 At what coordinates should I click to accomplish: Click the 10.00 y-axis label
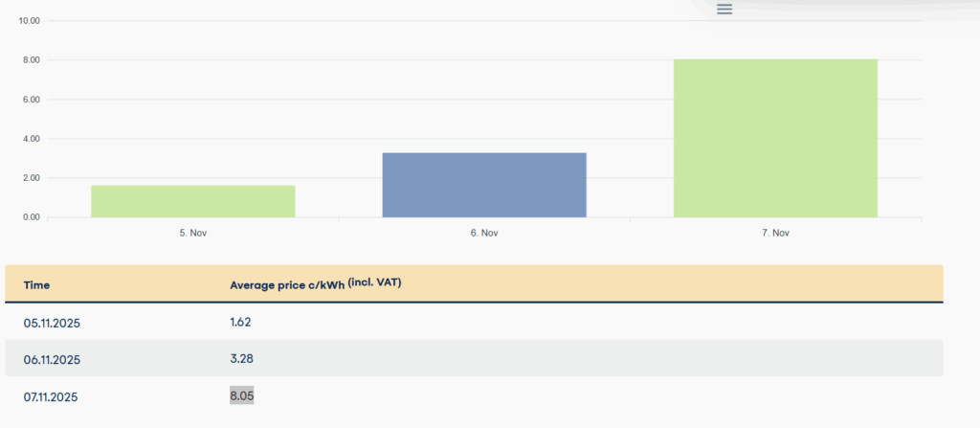30,21
